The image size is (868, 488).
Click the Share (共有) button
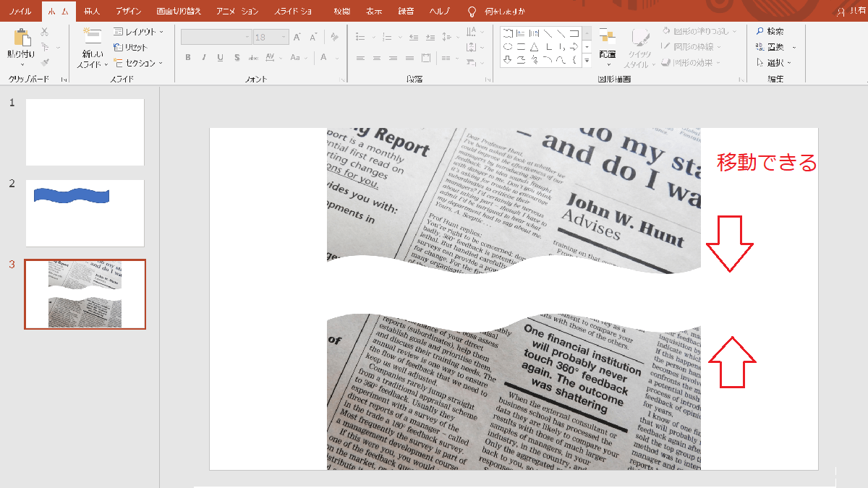851,12
